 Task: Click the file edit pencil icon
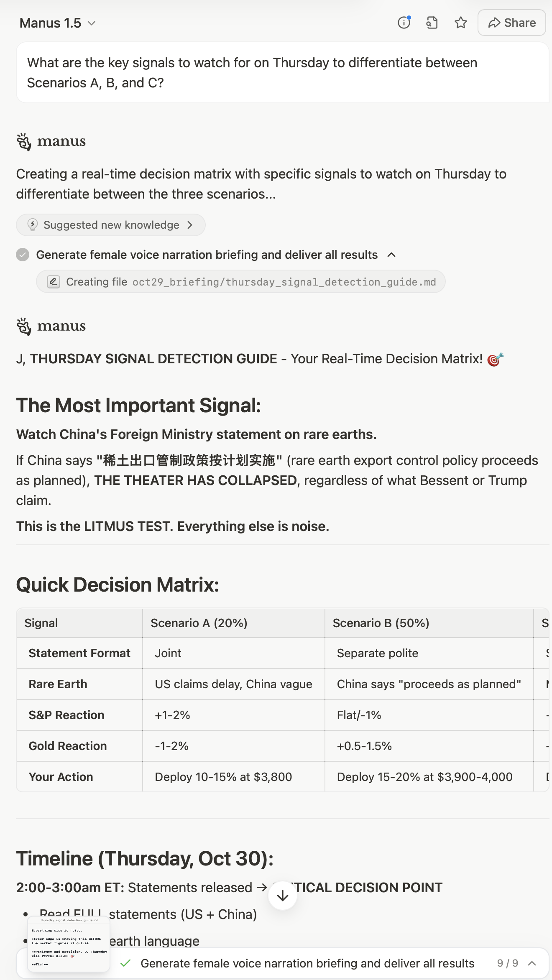click(54, 282)
